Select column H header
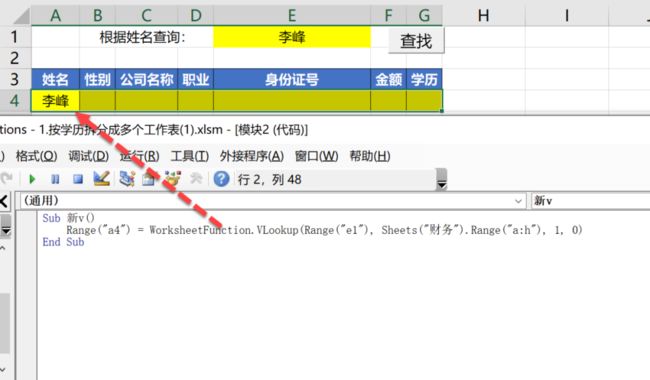This screenshot has width=650, height=380. click(x=484, y=15)
